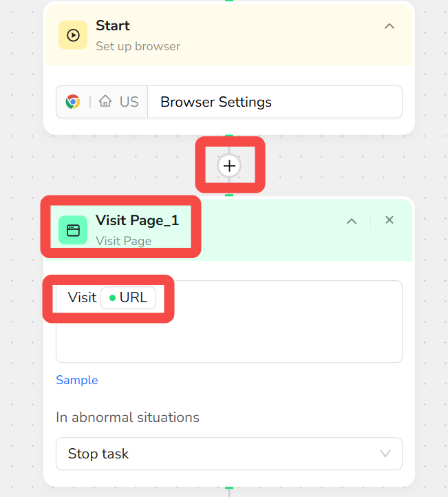This screenshot has width=448, height=497.
Task: Click the dropdown arrow next to Stop task
Action: click(x=385, y=454)
